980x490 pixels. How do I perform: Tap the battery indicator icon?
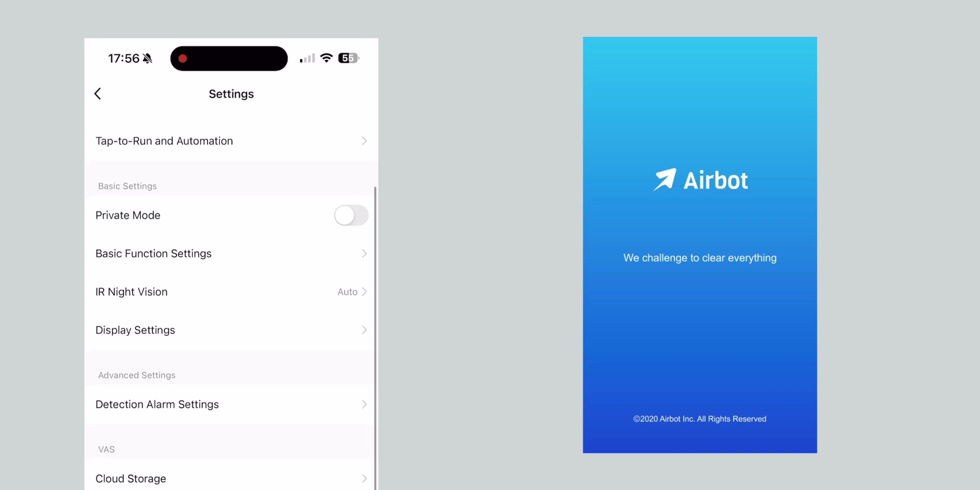click(349, 58)
